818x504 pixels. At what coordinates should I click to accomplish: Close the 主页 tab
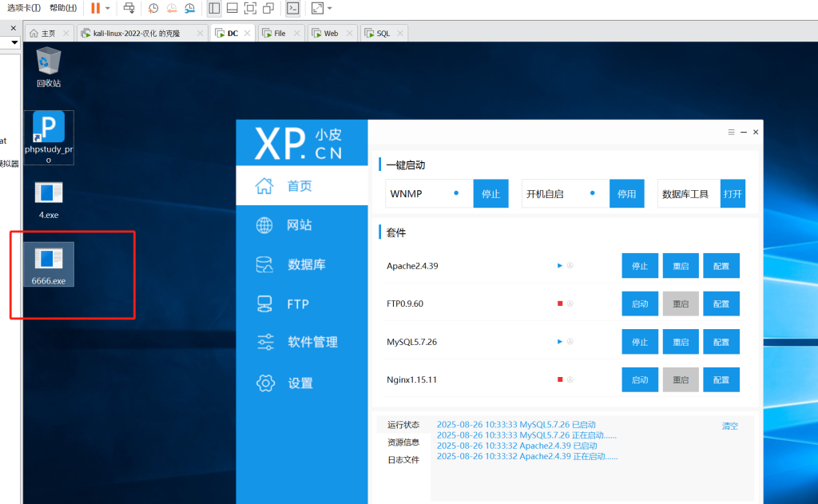point(66,33)
